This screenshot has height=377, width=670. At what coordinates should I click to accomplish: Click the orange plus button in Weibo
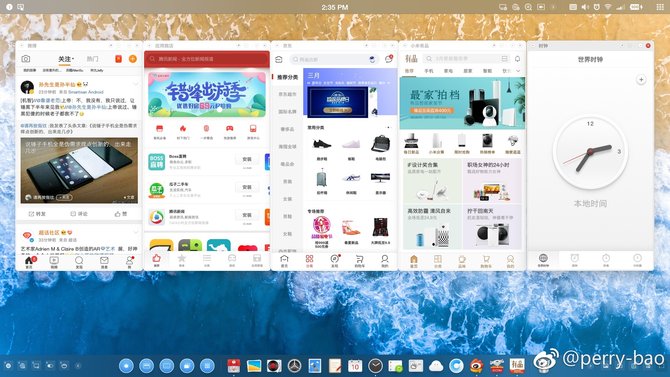pyautogui.click(x=133, y=59)
